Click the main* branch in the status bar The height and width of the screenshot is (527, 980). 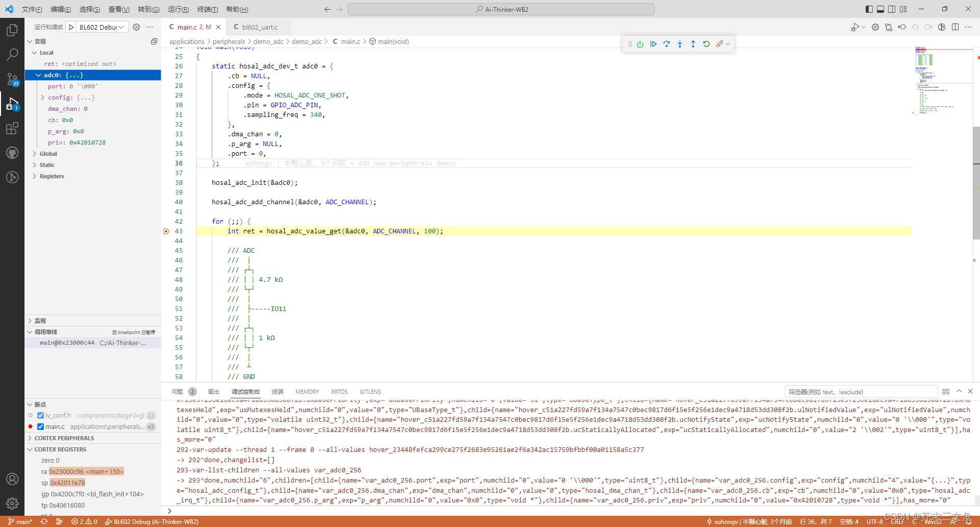[x=20, y=521]
